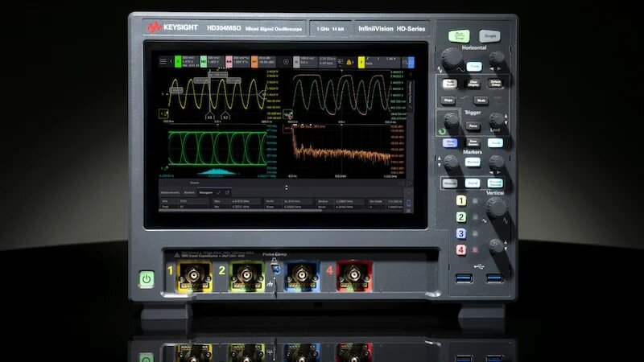Click the trigger Mode key
The width and height of the screenshot is (644, 362).
point(481,101)
